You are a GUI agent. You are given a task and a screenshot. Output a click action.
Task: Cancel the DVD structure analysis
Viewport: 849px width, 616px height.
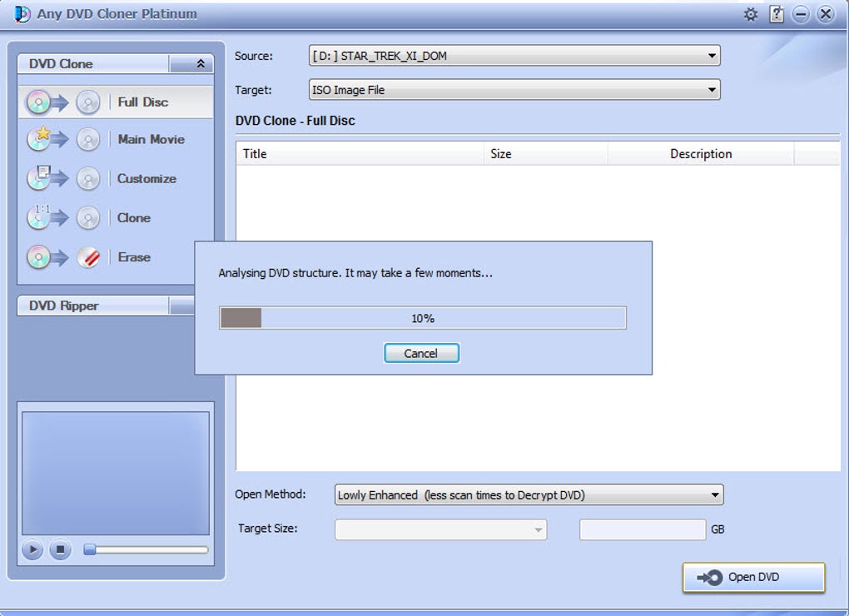(421, 354)
